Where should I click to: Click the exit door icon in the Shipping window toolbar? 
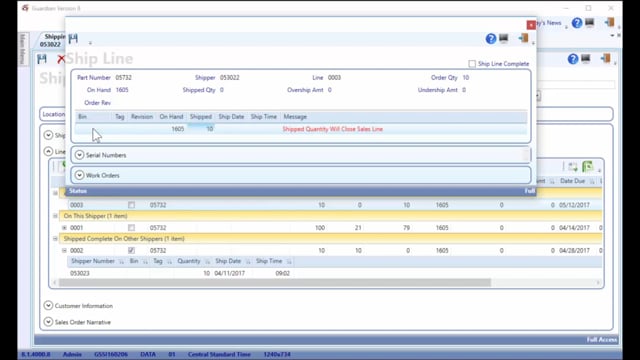tap(606, 59)
